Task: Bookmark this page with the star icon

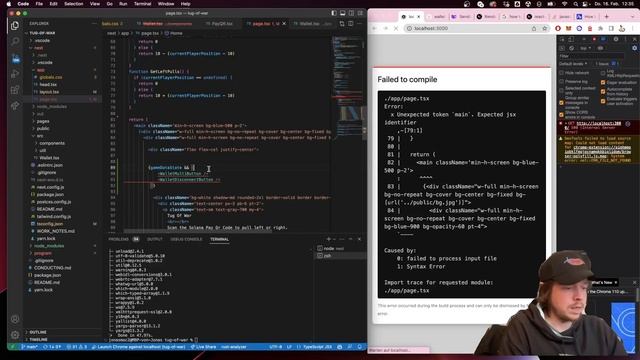Action: [544, 29]
